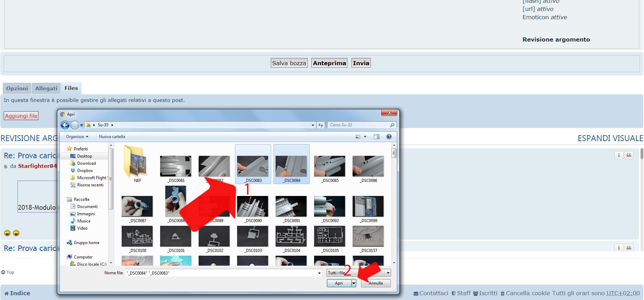Select the _DSC0086 image thumbnail
The image size is (644, 300).
click(x=368, y=166)
